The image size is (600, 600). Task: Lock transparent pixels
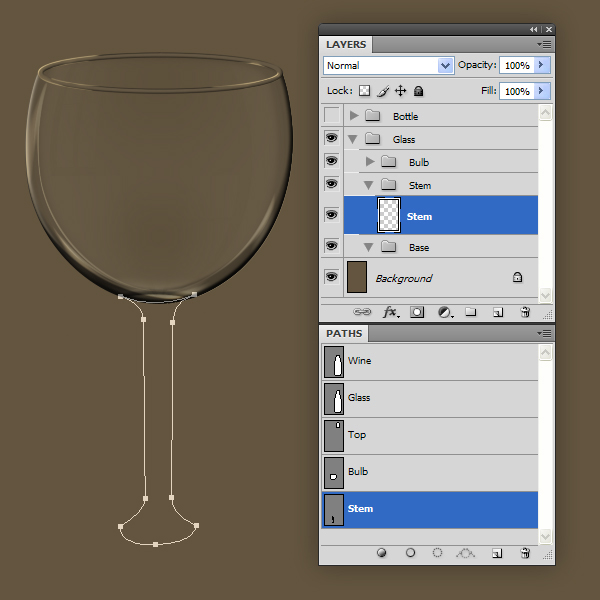[364, 91]
